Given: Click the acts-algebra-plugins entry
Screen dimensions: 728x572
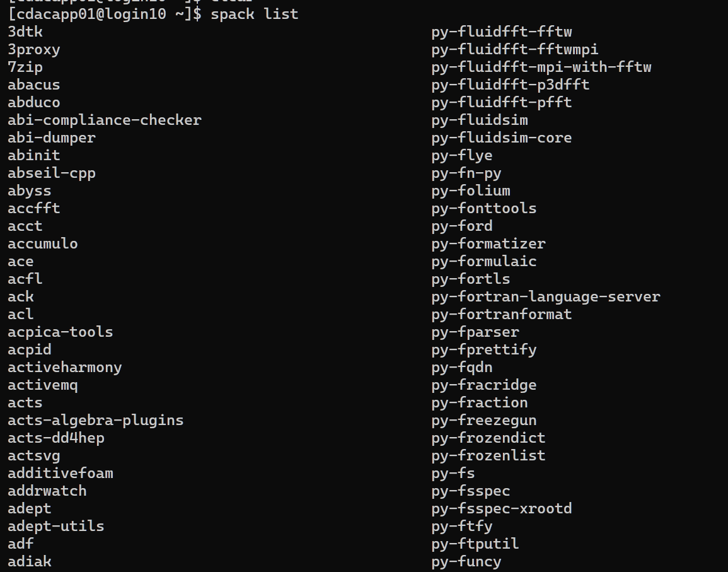Looking at the screenshot, I should (x=96, y=420).
